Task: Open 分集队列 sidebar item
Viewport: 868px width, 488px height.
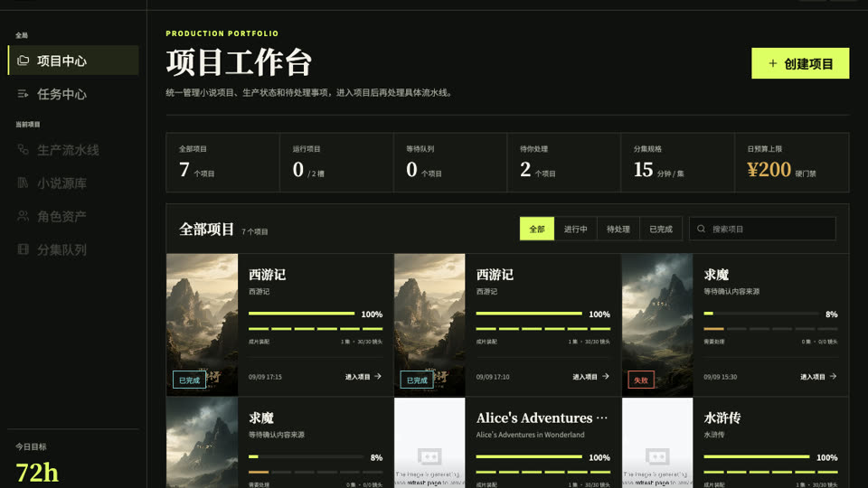Action: [73, 249]
